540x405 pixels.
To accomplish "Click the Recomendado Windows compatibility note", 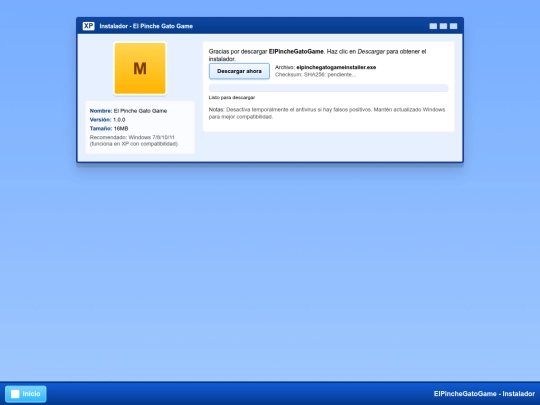I will [134, 141].
